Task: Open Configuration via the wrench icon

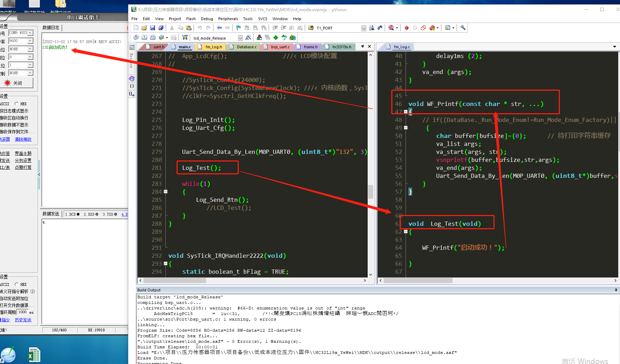Action: (x=463, y=28)
